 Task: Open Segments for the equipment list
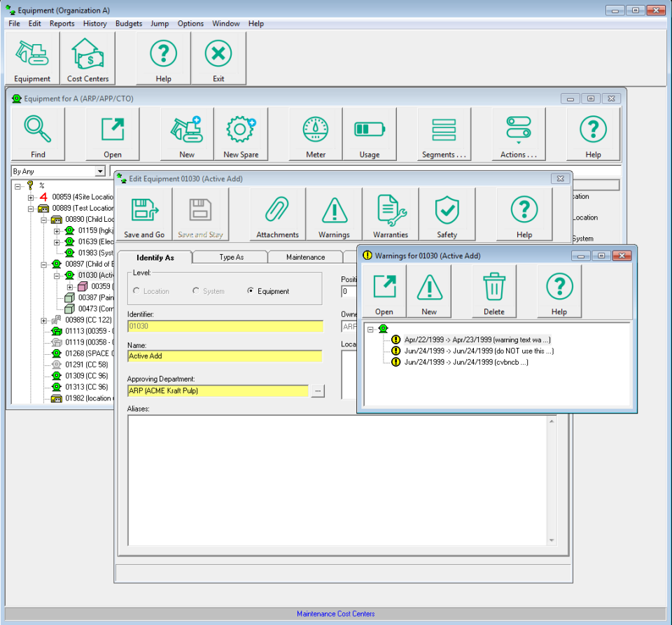pyautogui.click(x=444, y=134)
